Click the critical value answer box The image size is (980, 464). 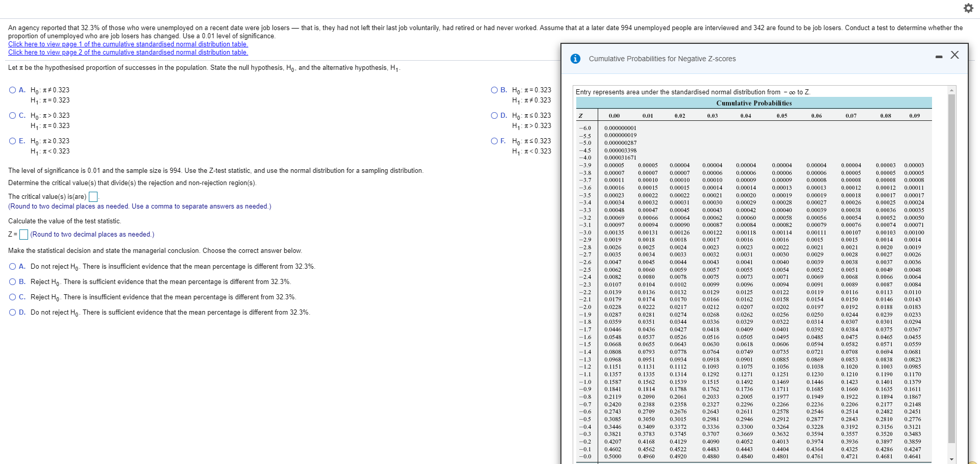(x=92, y=196)
